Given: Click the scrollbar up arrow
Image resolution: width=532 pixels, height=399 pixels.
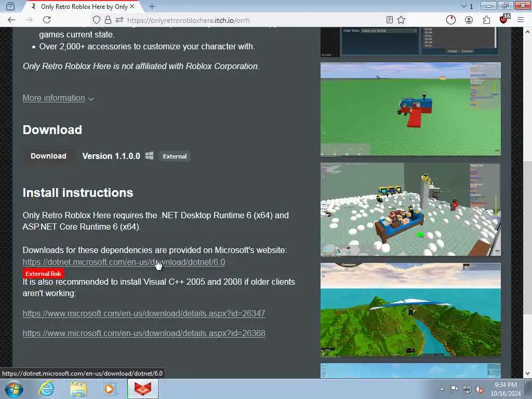Looking at the screenshot, I should pyautogui.click(x=527, y=32).
